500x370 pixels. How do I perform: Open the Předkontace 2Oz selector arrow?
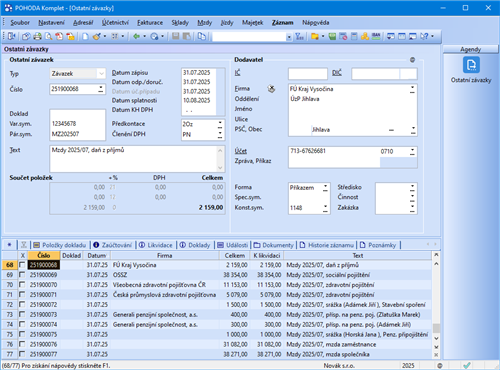click(220, 124)
